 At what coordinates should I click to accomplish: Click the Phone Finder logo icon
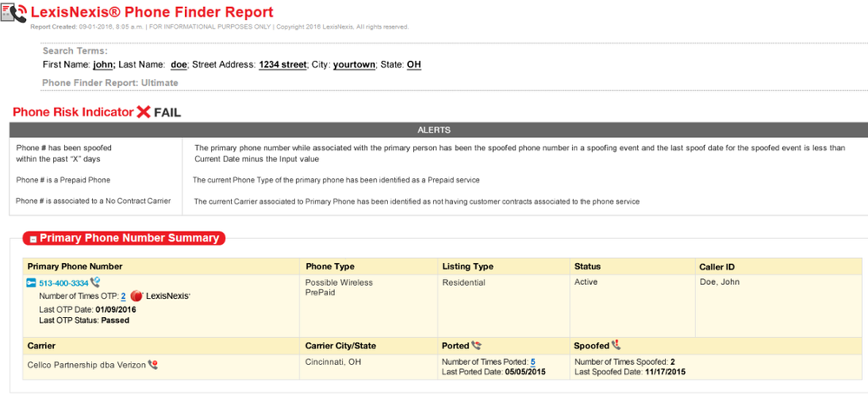pos(14,13)
